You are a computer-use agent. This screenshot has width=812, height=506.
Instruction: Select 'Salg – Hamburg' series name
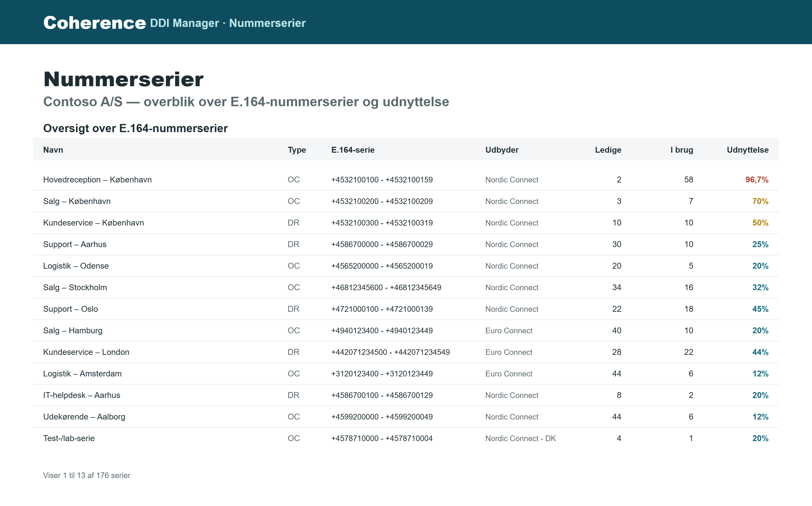click(73, 330)
